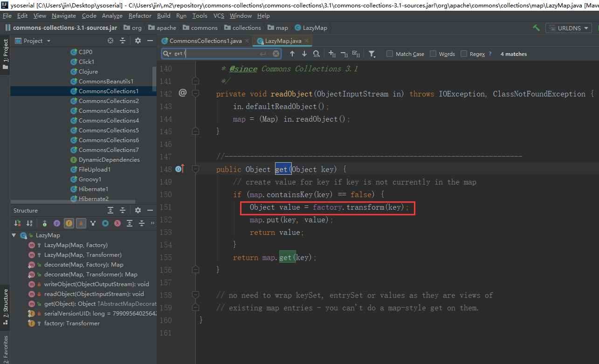Screen dimensions: 599x364
Task: Go to previous search occurrence
Action: tap(292, 54)
